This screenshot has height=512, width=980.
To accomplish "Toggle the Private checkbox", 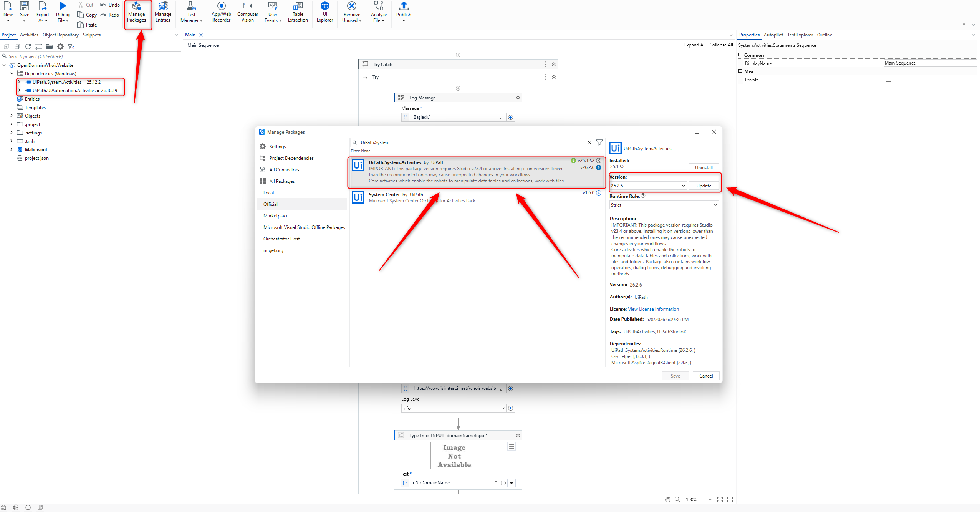I will pos(888,80).
